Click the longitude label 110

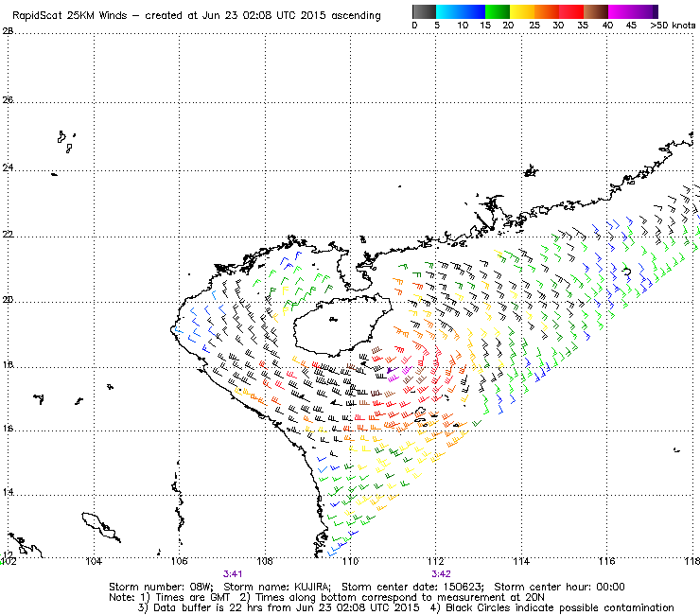pos(350,561)
